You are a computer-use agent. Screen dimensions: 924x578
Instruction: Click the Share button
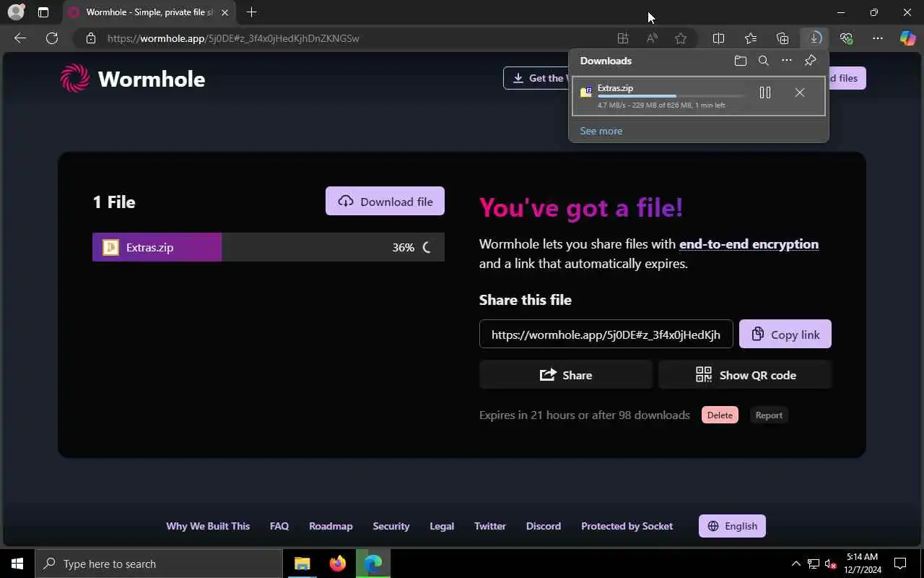566,374
